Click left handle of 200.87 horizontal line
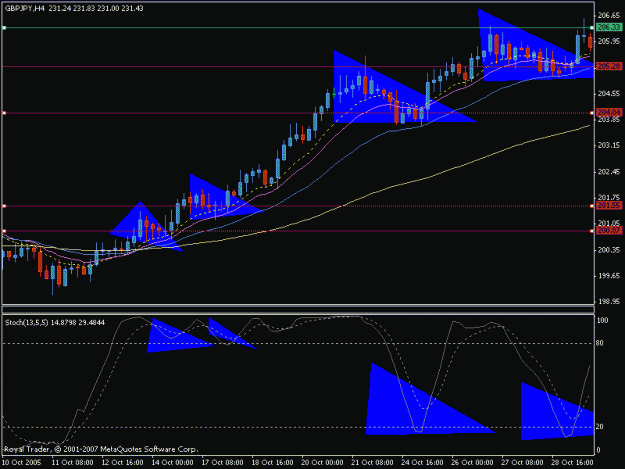Image resolution: width=625 pixels, height=469 pixels. 4,231
